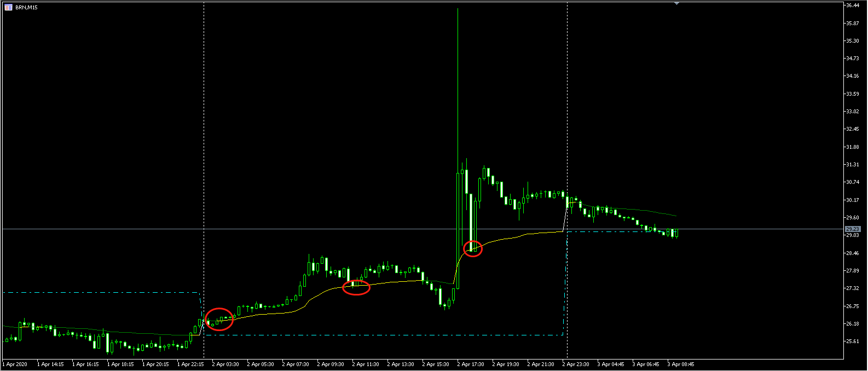The image size is (868, 371).
Task: Click the 1 Apr 18:15 time label
Action: point(120,364)
